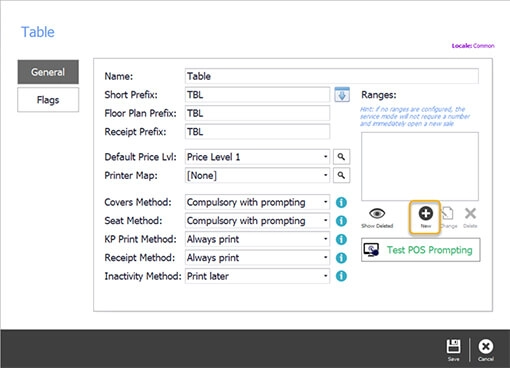The height and width of the screenshot is (368, 510).
Task: Click the Short Prefix copy-down arrow icon
Action: coord(342,95)
